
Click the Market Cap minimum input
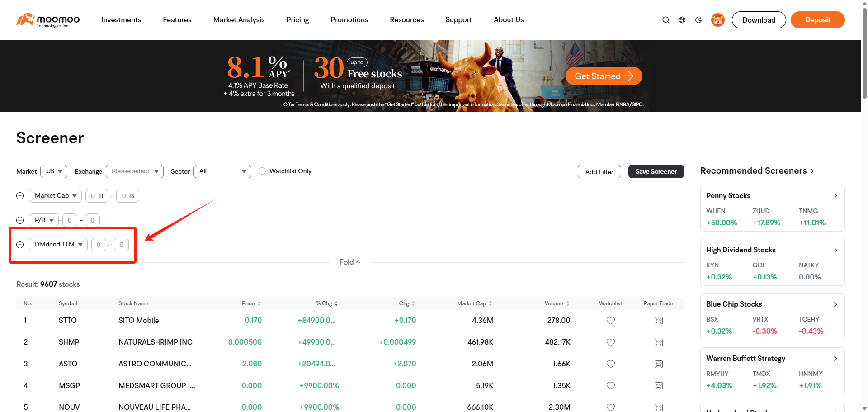point(97,196)
